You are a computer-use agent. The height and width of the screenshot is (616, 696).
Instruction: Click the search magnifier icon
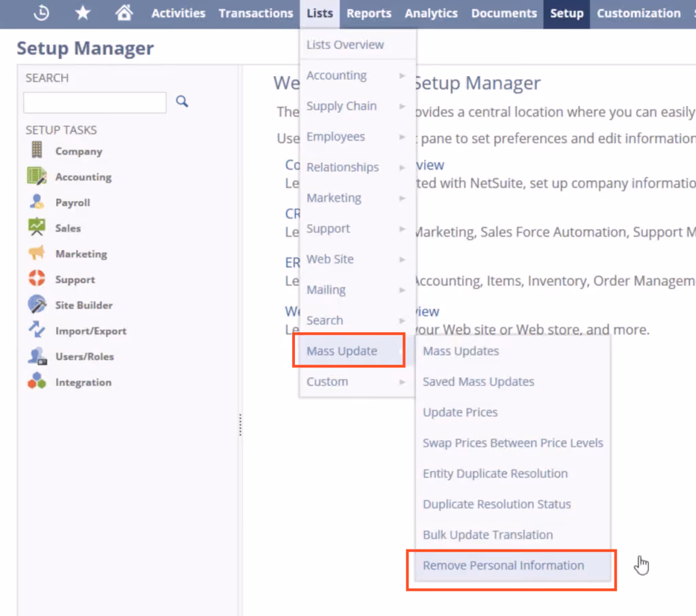coord(182,102)
